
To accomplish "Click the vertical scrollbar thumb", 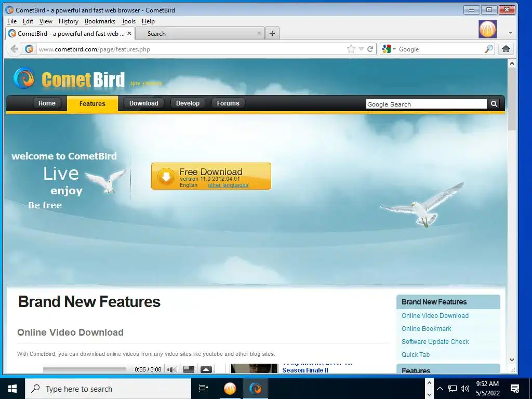I will tap(512, 99).
